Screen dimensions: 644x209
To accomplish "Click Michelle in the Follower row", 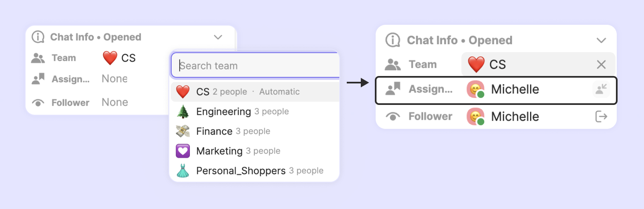I will tap(515, 117).
